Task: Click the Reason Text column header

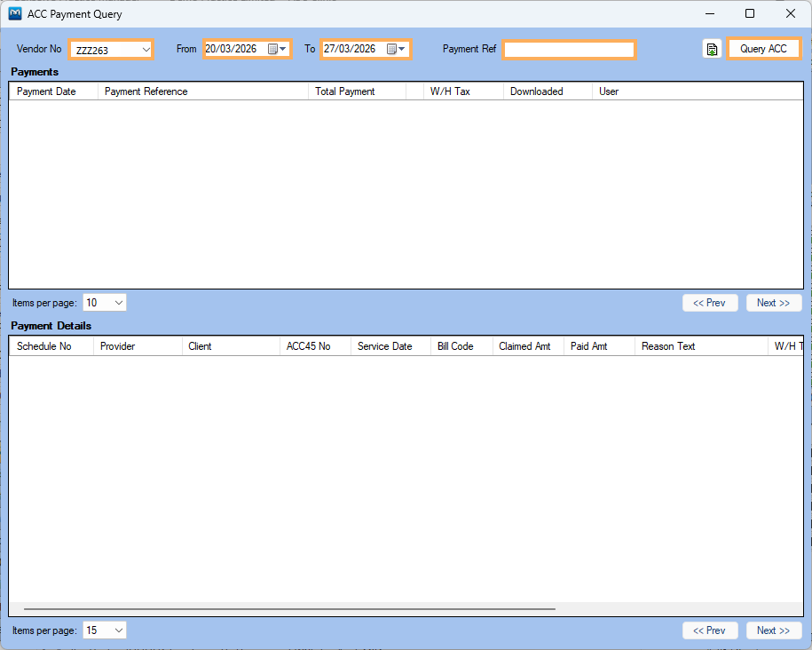Action: pyautogui.click(x=701, y=346)
